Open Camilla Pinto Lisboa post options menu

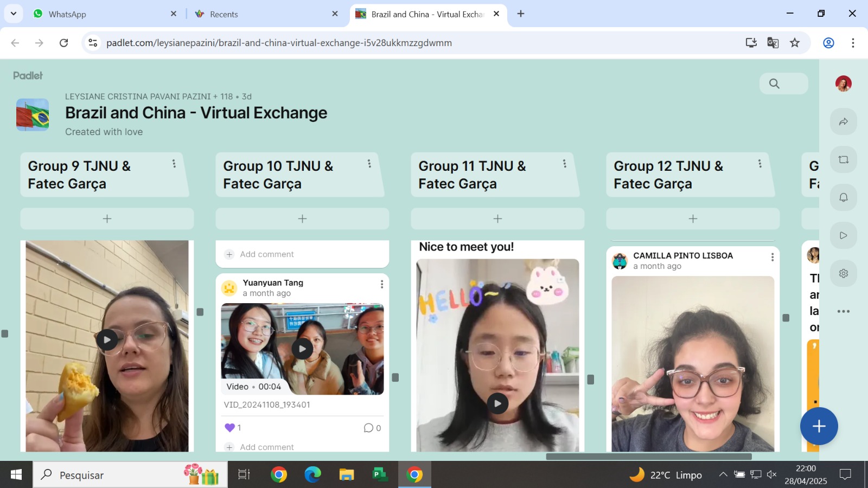773,258
